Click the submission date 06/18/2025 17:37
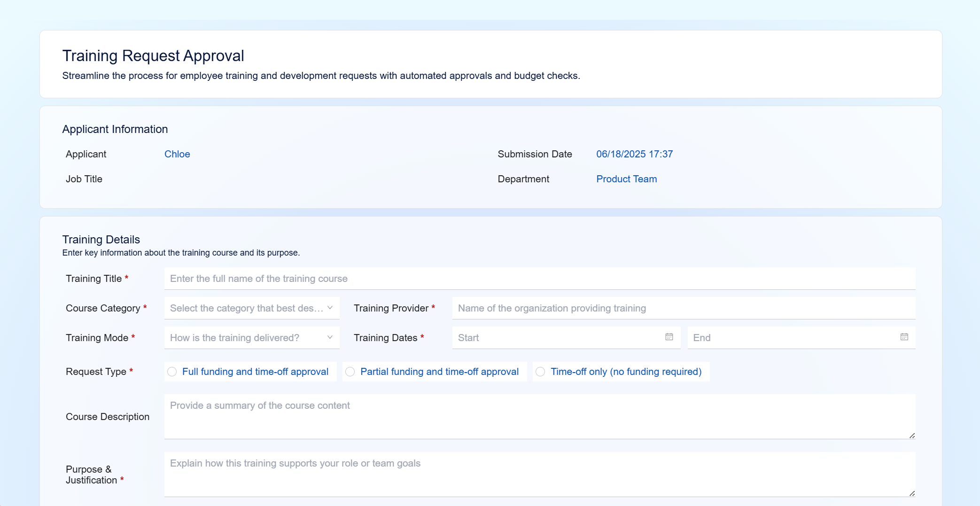Viewport: 980px width, 506px height. click(634, 154)
